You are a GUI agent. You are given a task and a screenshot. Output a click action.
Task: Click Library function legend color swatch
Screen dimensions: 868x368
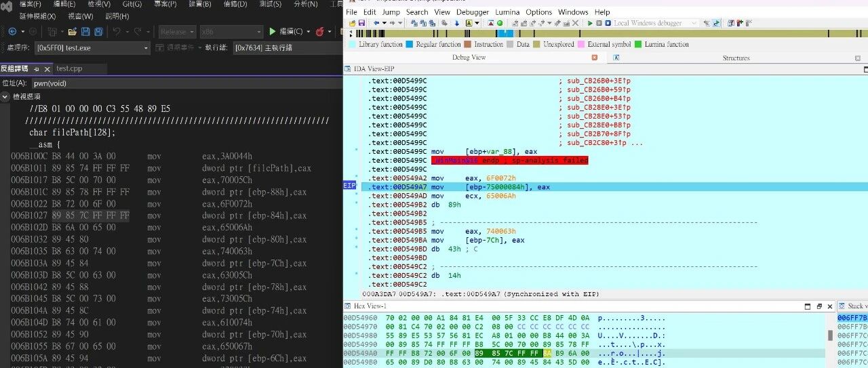[353, 45]
